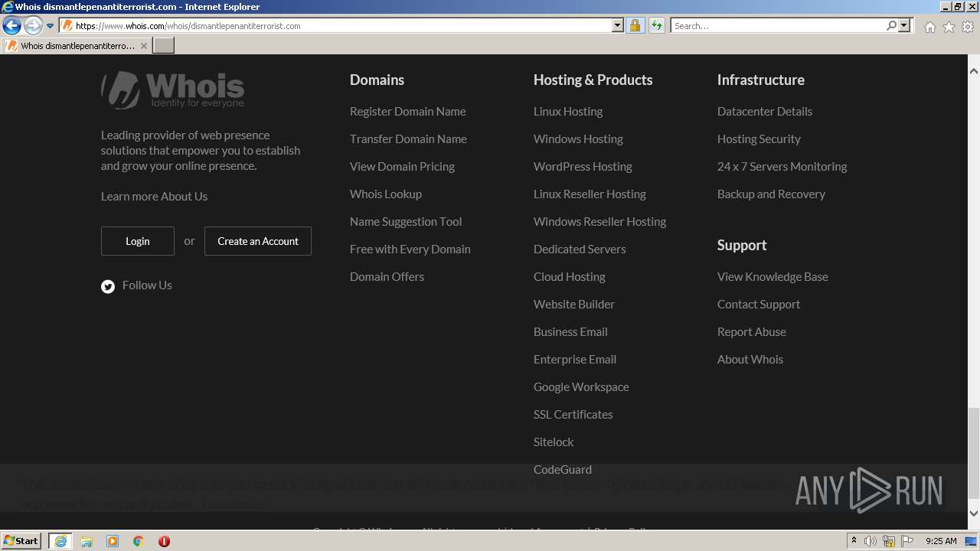Open Business Email link
The height and width of the screenshot is (551, 980).
570,331
